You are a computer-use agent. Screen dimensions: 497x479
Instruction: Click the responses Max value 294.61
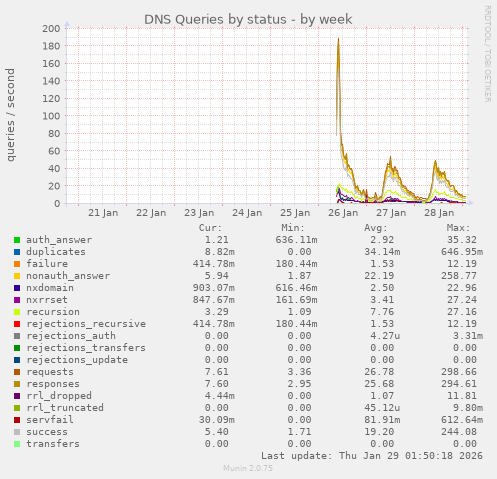click(459, 384)
